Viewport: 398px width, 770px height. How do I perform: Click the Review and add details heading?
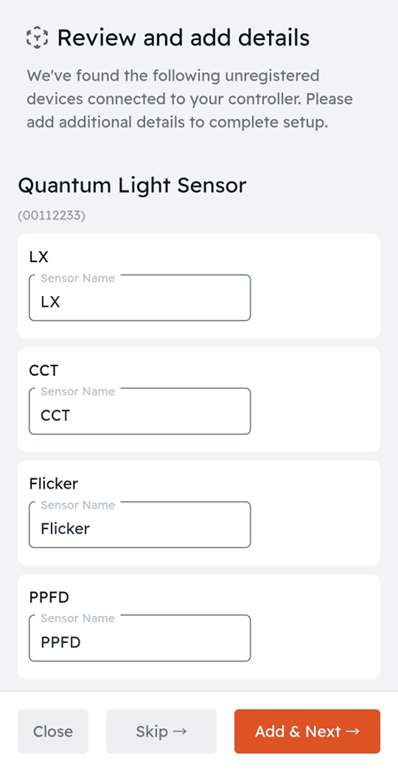[x=183, y=38]
